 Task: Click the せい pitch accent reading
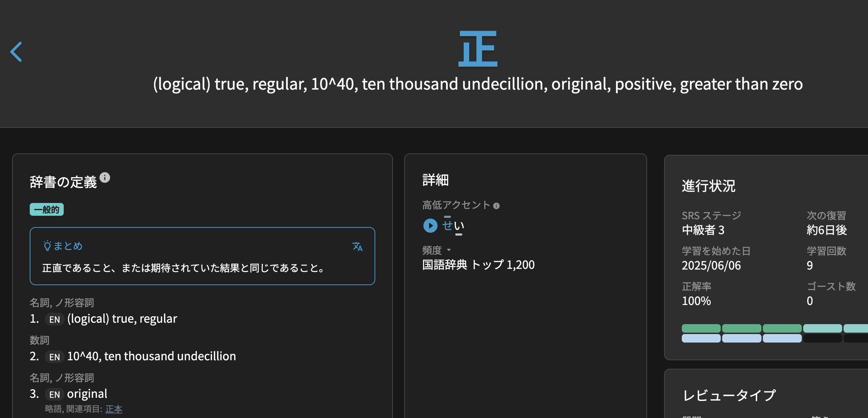coord(453,226)
